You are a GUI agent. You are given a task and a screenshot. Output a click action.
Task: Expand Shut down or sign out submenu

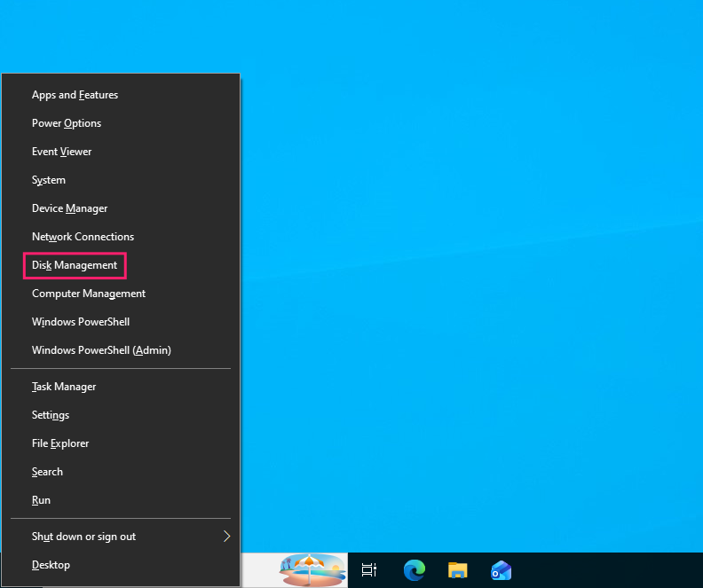pyautogui.click(x=121, y=537)
